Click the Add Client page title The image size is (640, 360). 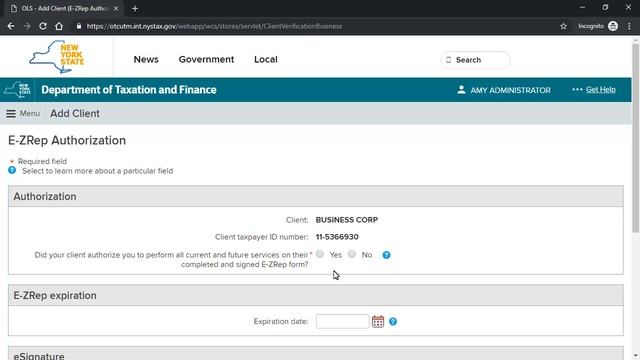click(75, 113)
